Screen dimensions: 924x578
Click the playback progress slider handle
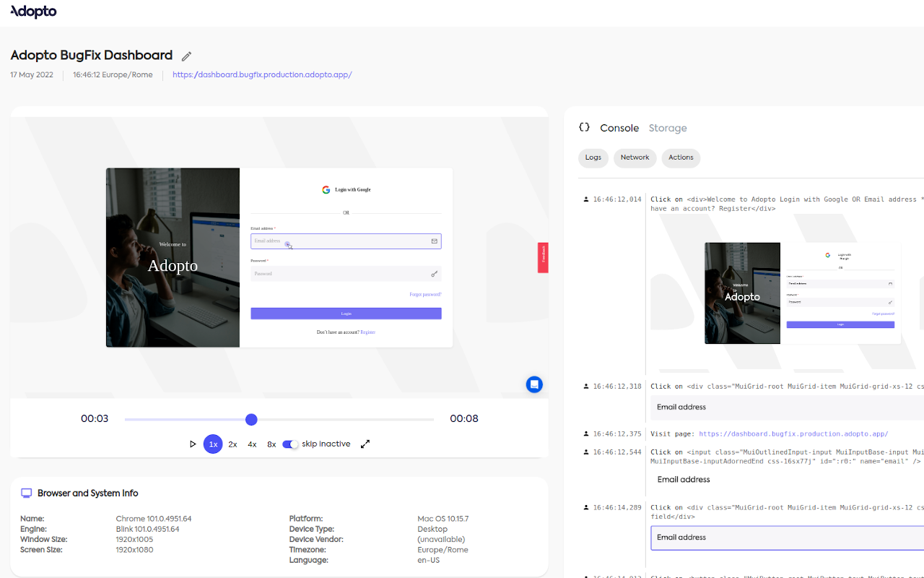coord(251,419)
